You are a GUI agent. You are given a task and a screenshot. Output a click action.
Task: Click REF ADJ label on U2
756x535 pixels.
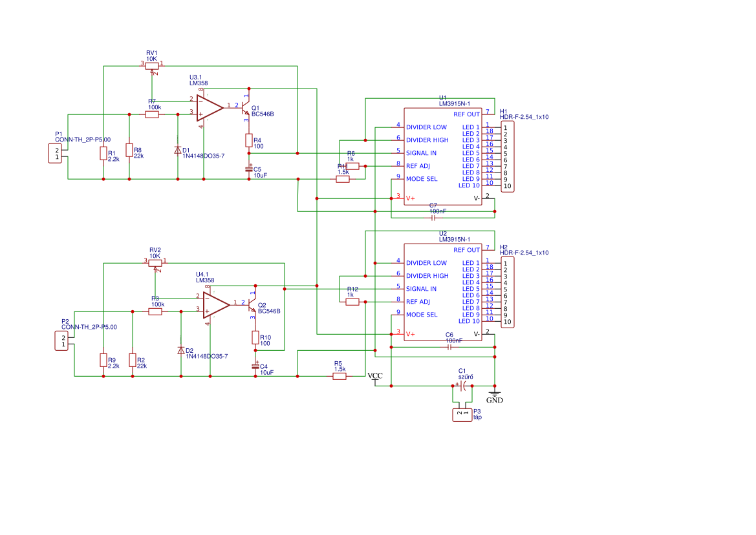[418, 302]
